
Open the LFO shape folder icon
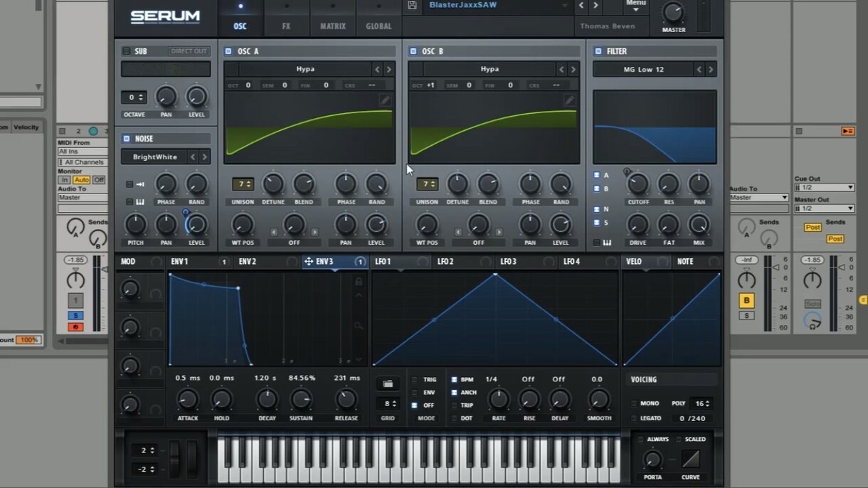(387, 383)
